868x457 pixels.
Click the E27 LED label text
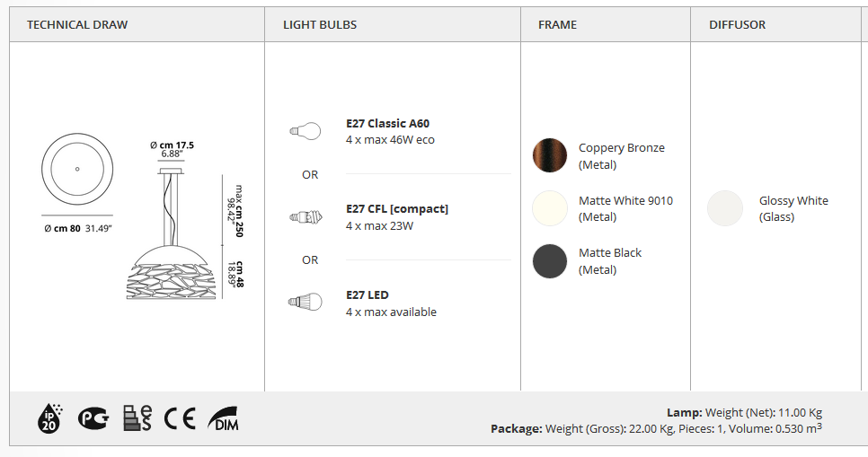367,294
